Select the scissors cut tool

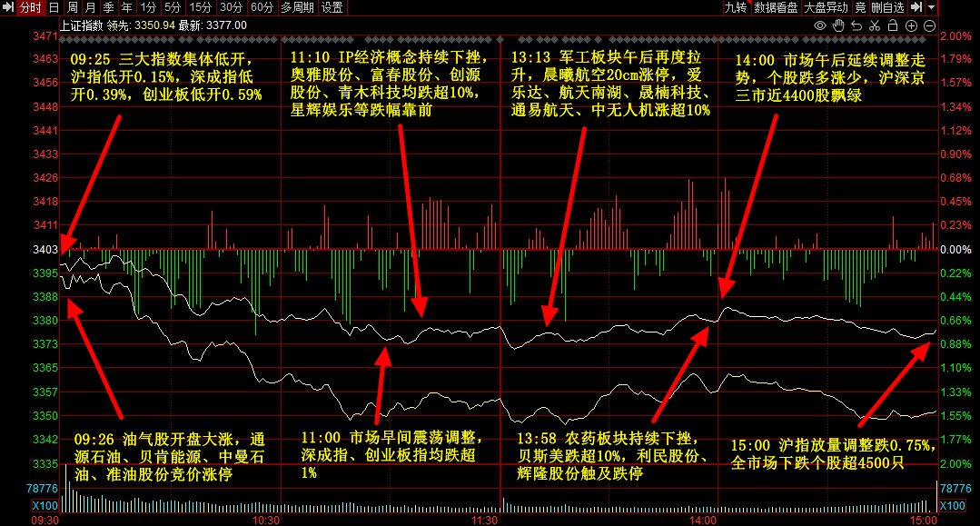[x=874, y=25]
